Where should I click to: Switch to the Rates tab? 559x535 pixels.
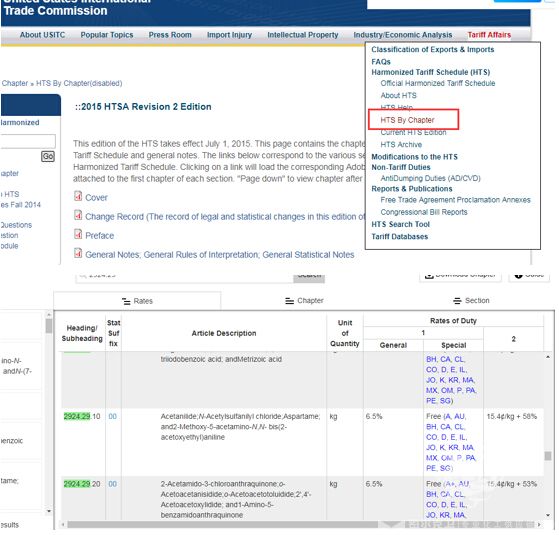(137, 301)
